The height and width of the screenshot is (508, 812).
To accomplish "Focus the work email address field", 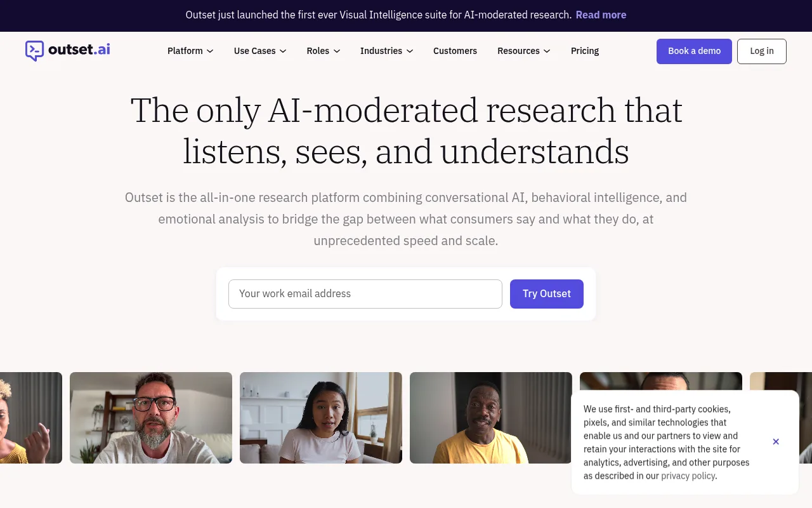I will click(x=365, y=294).
